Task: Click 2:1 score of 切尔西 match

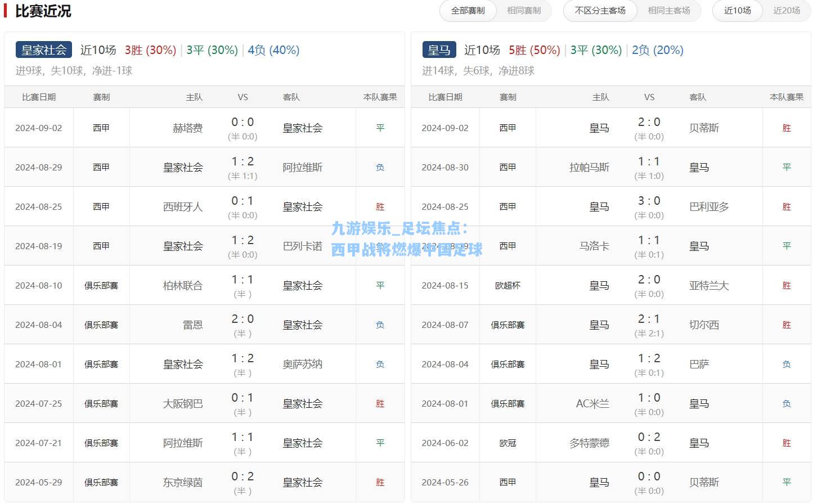Action: 649,319
